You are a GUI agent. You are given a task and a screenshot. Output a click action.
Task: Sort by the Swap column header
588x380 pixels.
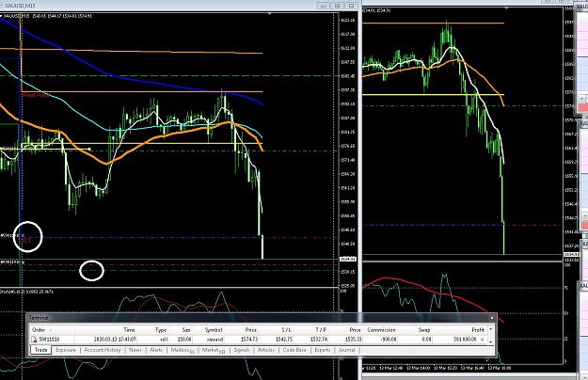tap(424, 330)
